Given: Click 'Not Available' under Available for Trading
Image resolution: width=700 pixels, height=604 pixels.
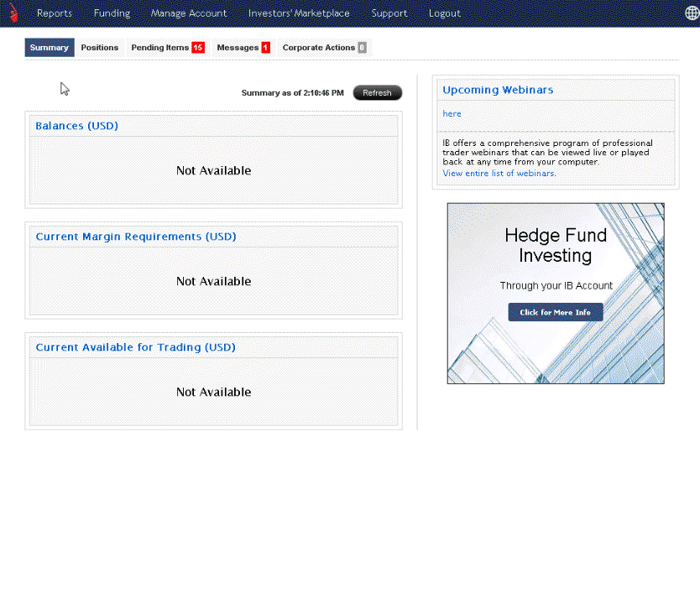Looking at the screenshot, I should (x=213, y=392).
